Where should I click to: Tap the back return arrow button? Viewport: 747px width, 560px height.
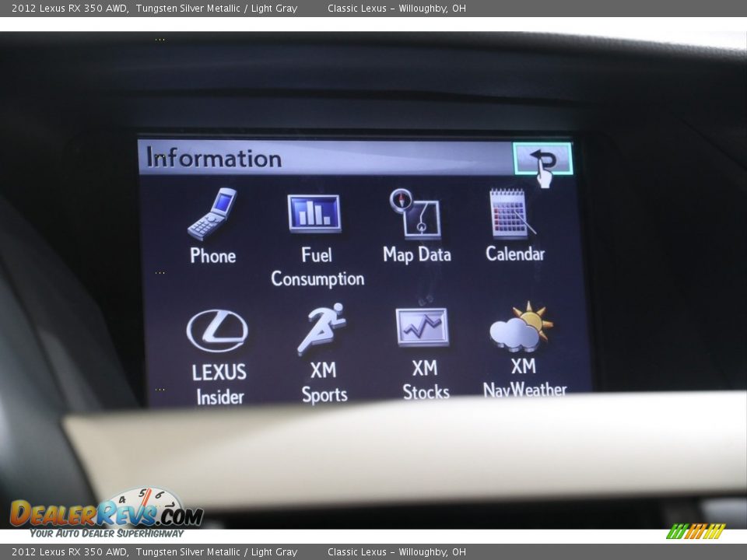542,159
